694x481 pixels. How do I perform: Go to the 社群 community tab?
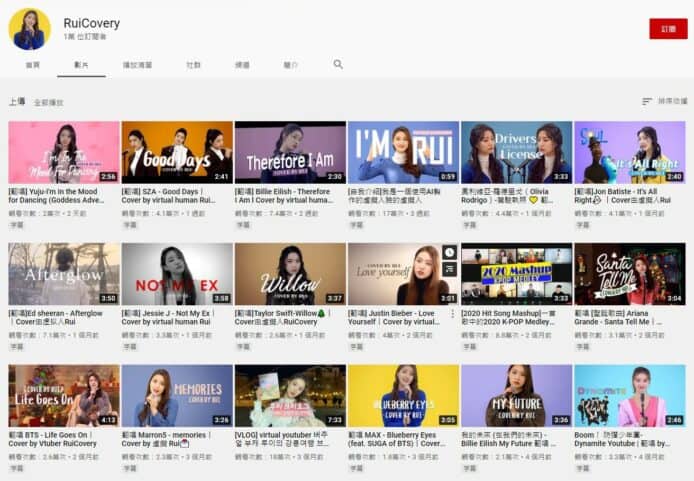click(x=193, y=65)
